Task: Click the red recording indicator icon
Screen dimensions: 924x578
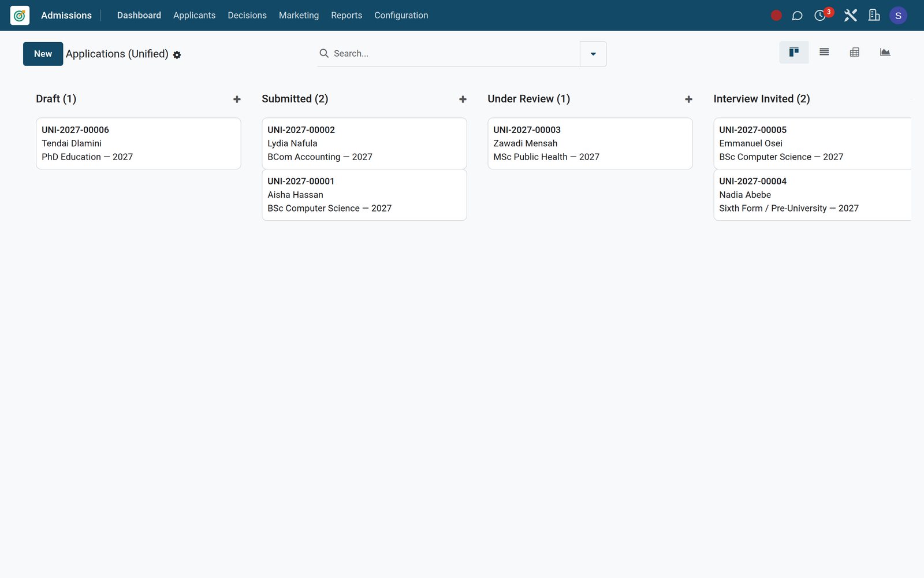Action: (776, 16)
